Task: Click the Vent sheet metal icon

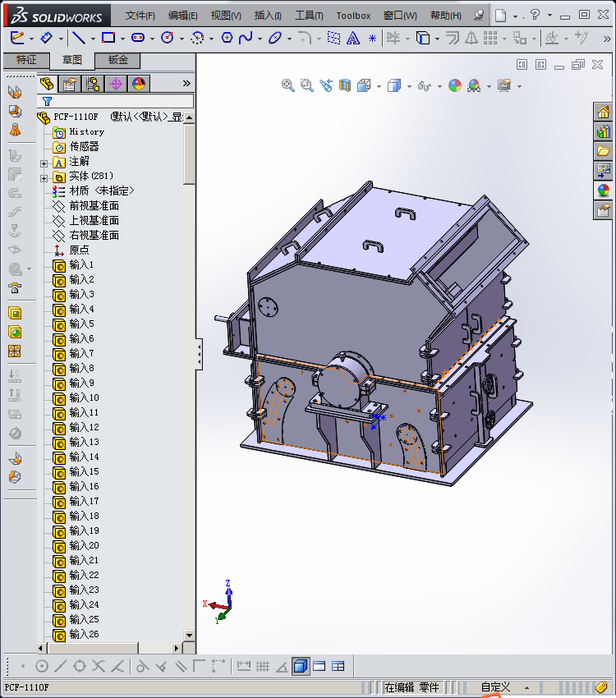Action: click(15, 351)
